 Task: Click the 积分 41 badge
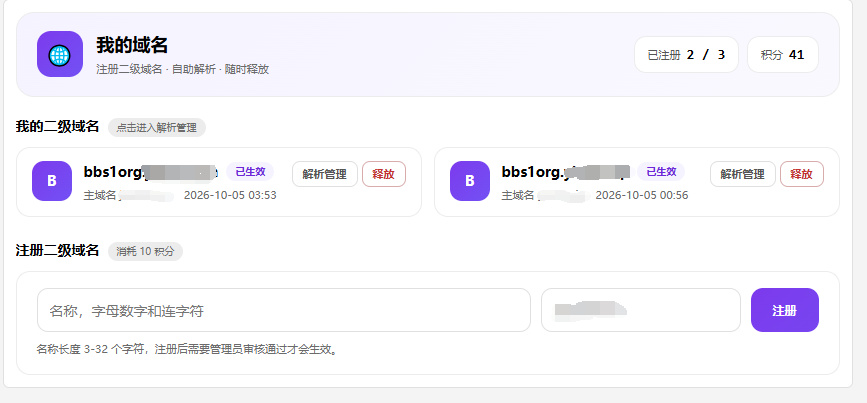(782, 55)
